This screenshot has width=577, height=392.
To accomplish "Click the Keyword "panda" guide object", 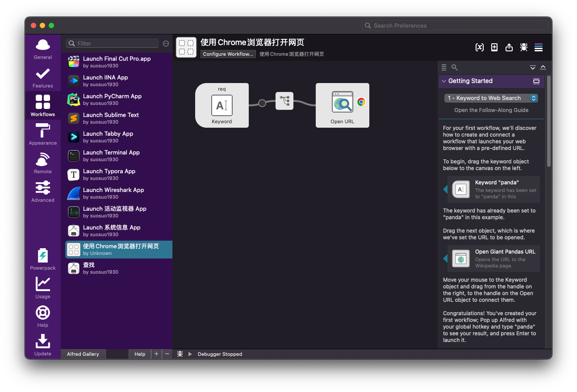I will 493,189.
